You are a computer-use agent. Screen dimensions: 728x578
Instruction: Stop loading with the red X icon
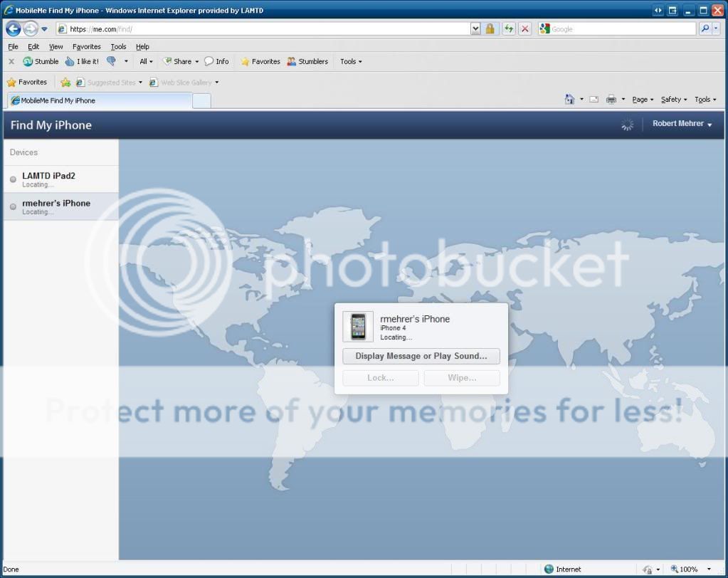(x=525, y=28)
